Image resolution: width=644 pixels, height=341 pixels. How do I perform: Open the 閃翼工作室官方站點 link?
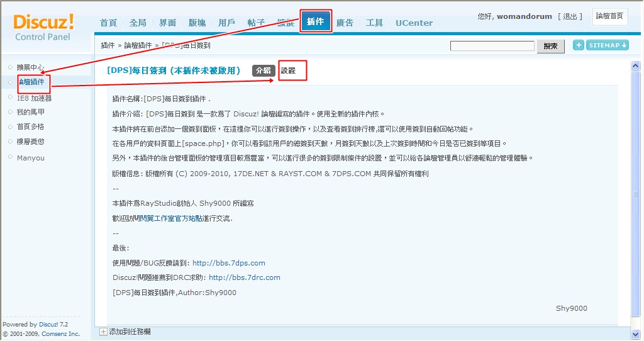pos(171,218)
